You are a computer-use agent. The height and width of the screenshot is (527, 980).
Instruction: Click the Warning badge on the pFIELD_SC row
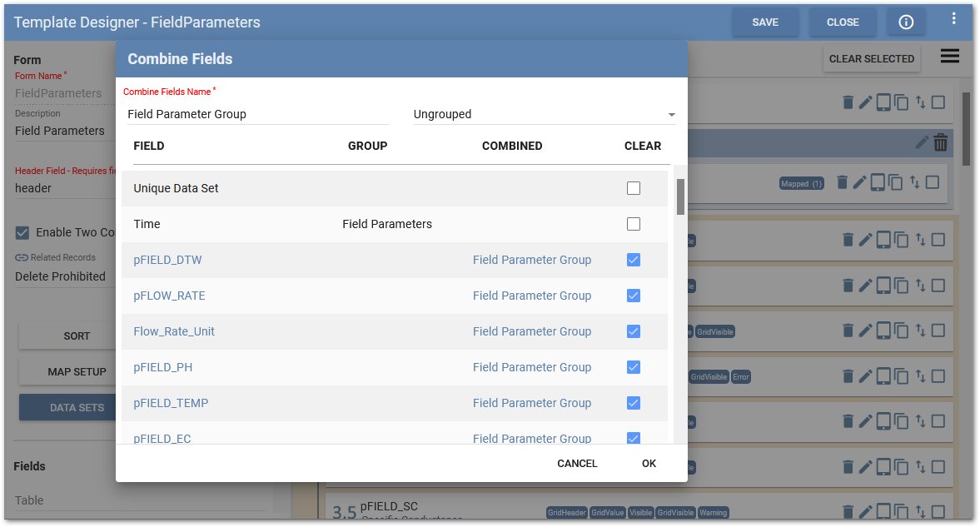tap(713, 512)
